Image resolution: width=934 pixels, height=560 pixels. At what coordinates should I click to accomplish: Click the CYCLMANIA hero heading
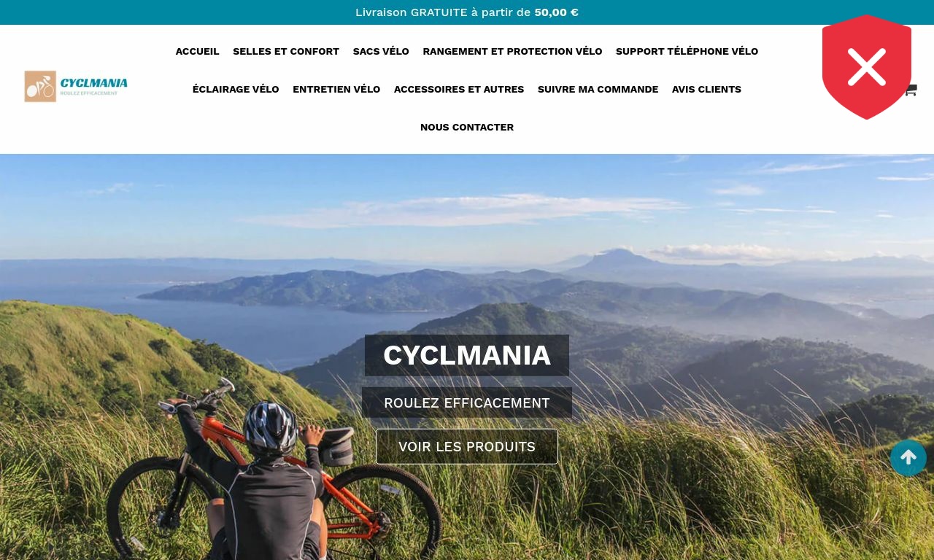click(x=467, y=355)
